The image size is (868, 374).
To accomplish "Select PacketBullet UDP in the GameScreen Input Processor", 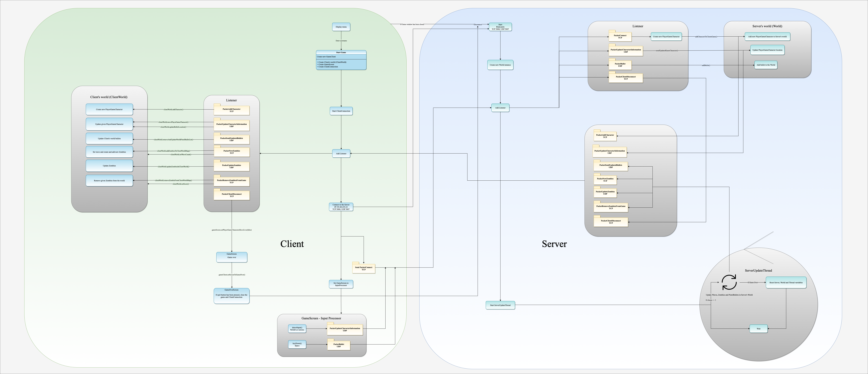I will pos(339,345).
